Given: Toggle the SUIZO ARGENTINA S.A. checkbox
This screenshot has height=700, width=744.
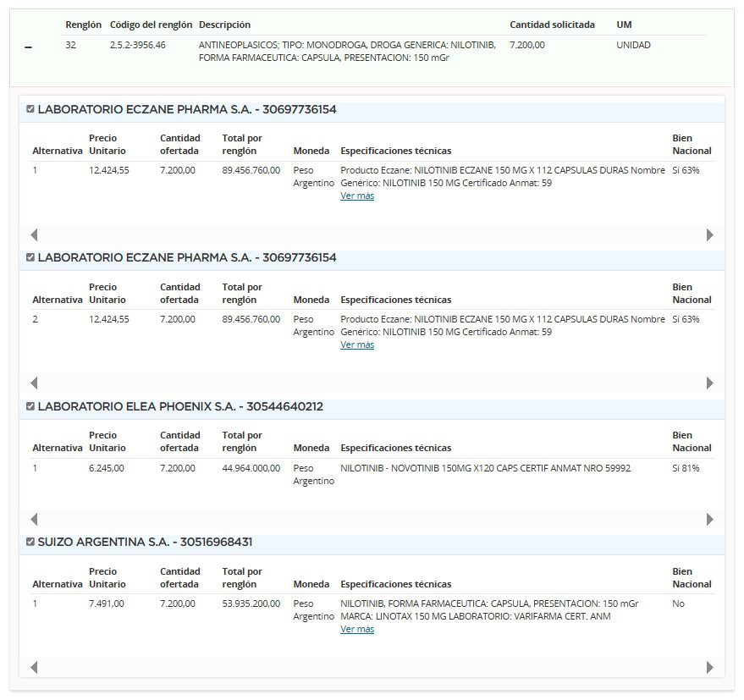Looking at the screenshot, I should [x=30, y=542].
